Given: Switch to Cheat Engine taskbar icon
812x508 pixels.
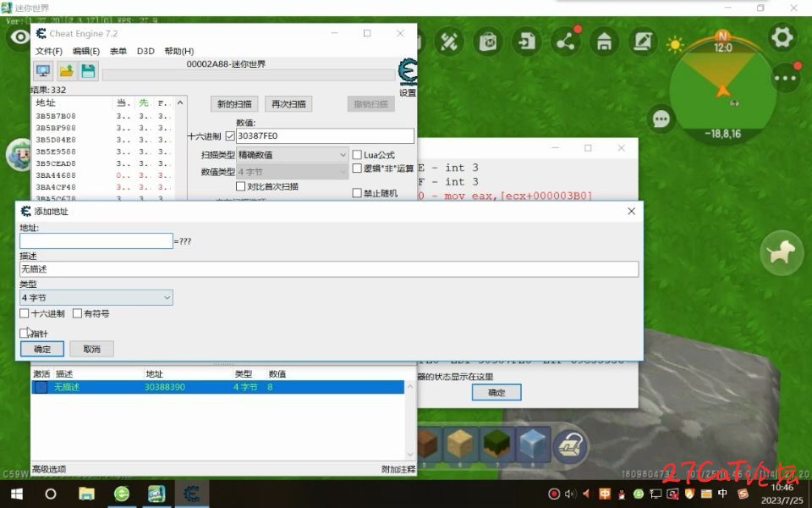Looking at the screenshot, I should click(192, 494).
